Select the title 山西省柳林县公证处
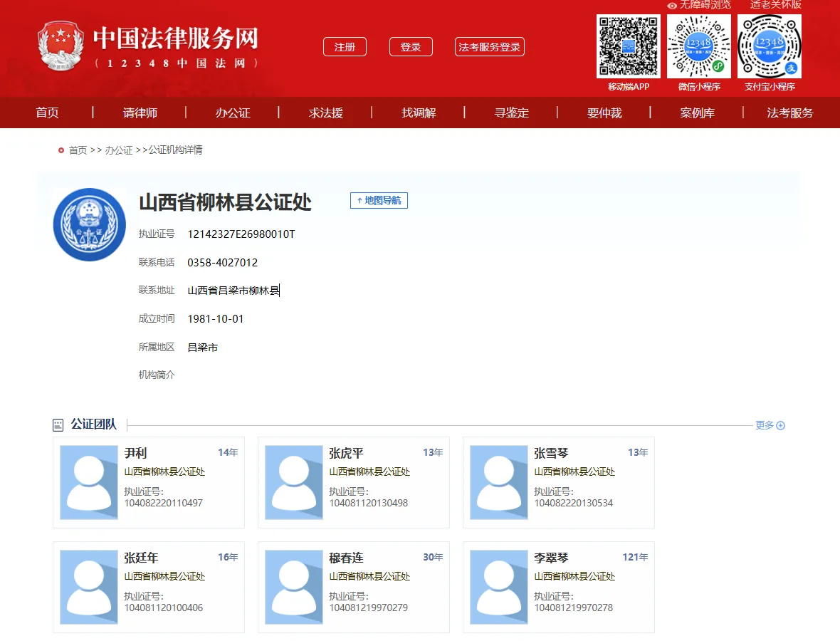 coord(225,202)
